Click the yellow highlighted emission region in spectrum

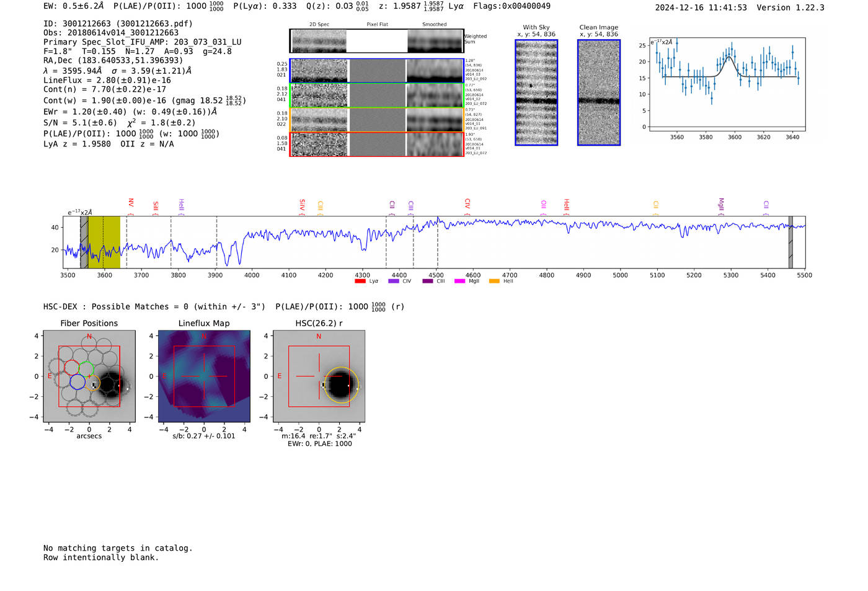tap(104, 242)
